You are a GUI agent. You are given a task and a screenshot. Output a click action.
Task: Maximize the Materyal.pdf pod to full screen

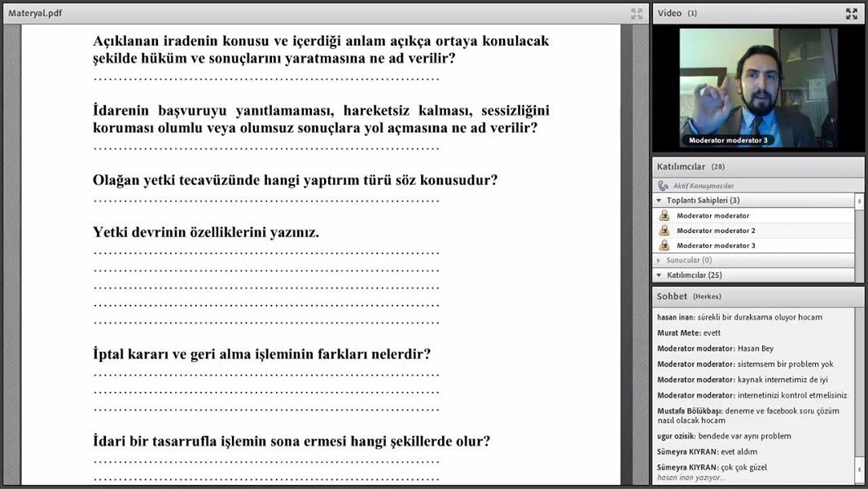click(637, 14)
